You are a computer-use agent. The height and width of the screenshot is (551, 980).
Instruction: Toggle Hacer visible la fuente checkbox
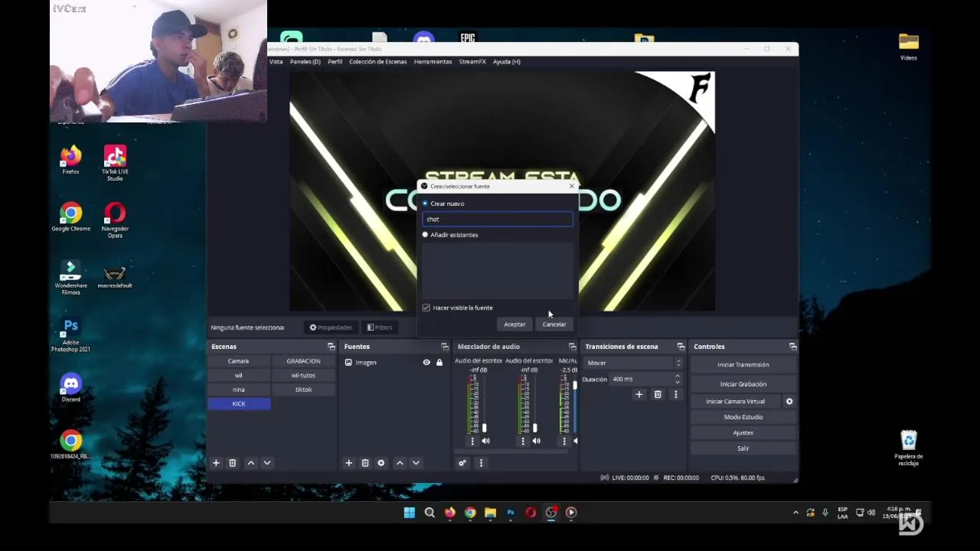click(x=426, y=308)
